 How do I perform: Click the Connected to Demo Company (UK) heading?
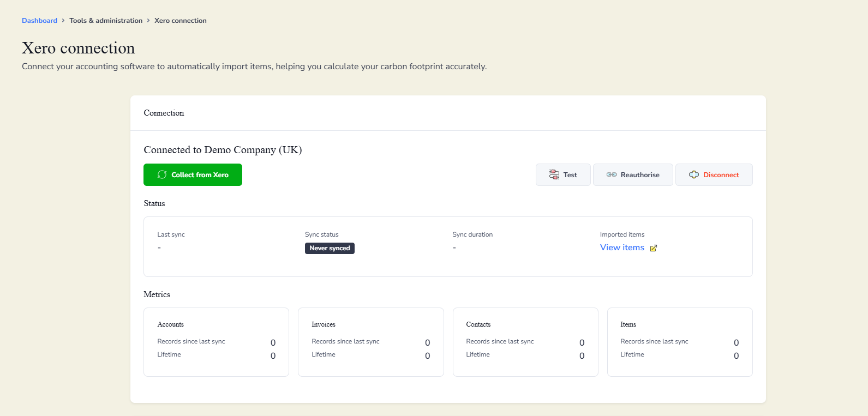[223, 150]
